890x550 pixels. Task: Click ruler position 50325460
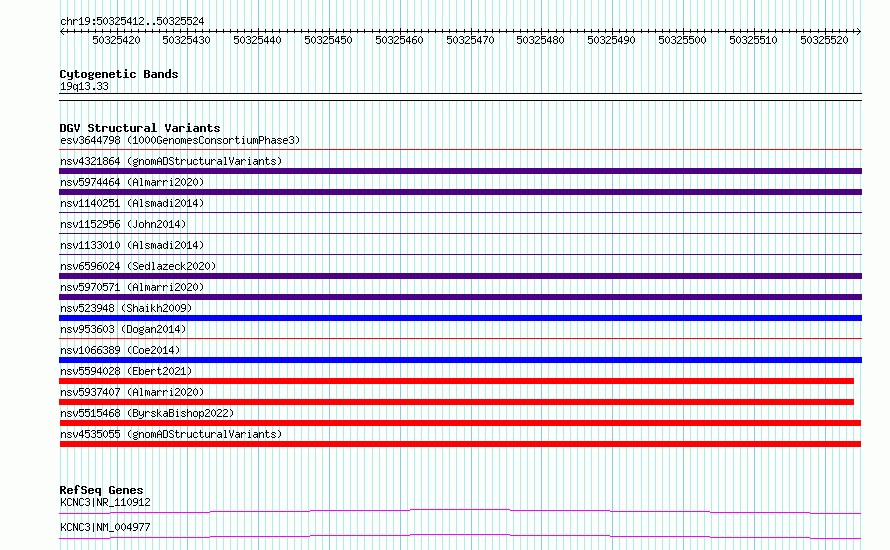399,40
